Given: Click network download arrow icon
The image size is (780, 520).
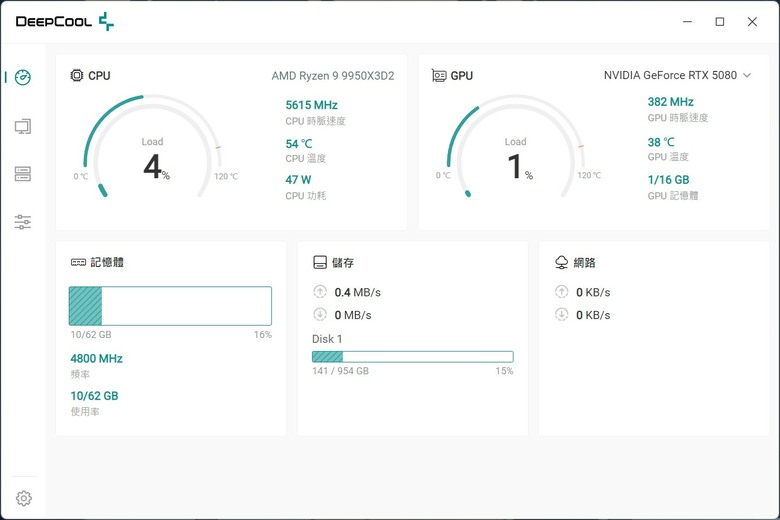Looking at the screenshot, I should [x=561, y=314].
